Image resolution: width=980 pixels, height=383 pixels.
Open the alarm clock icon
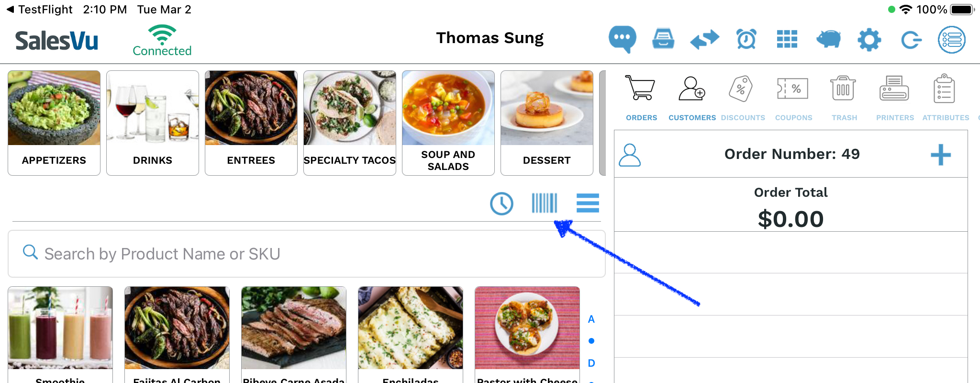[746, 39]
